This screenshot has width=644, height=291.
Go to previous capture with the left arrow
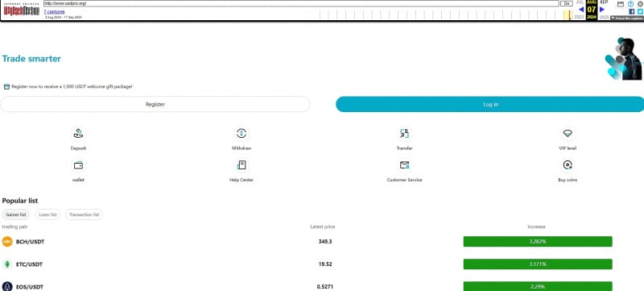pos(581,10)
